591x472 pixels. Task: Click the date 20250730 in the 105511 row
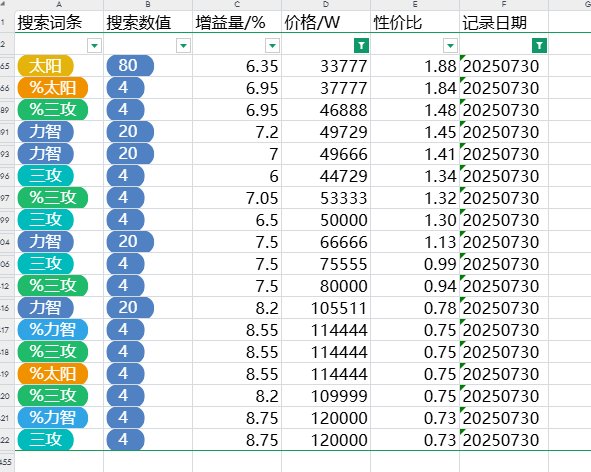pos(504,308)
